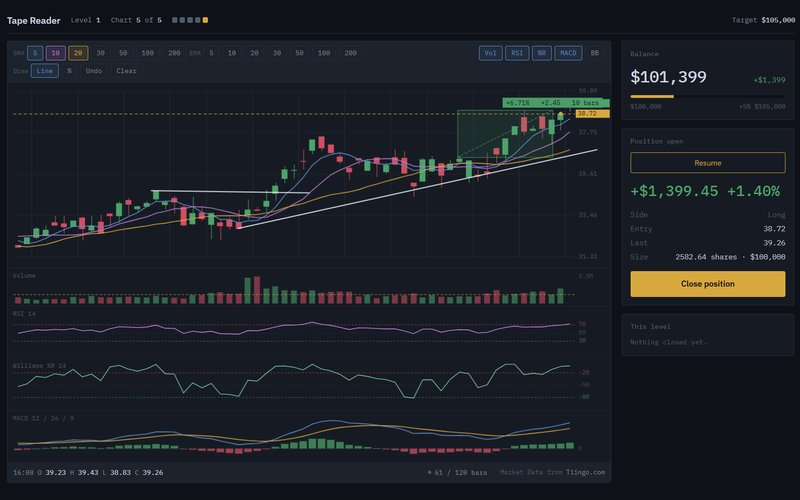Screen dimensions: 800x500
Task: Click the Target $105,000 text
Action: coord(763,20)
